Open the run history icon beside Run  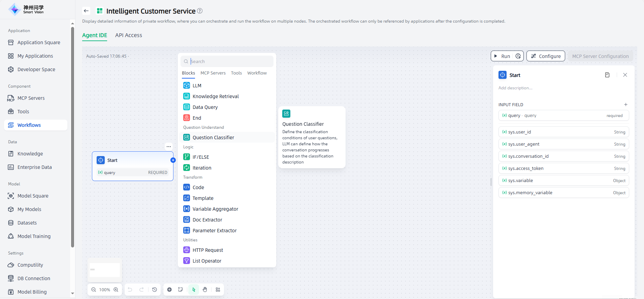(x=518, y=56)
